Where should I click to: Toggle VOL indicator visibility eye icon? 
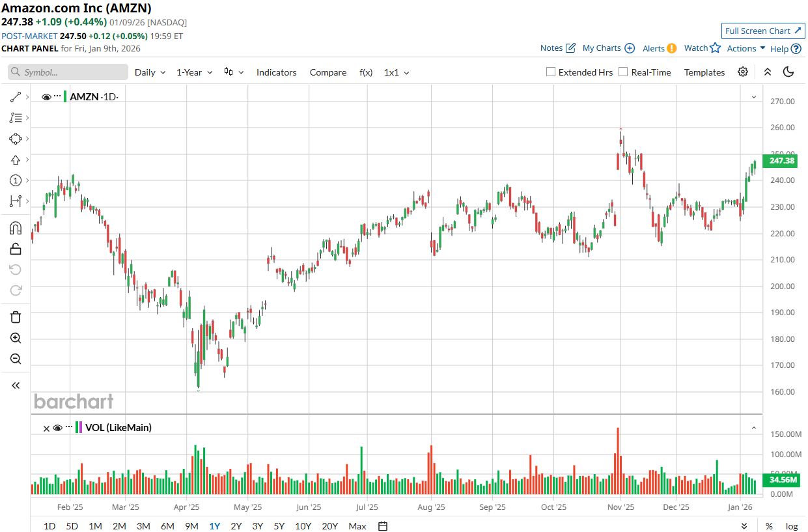point(57,428)
